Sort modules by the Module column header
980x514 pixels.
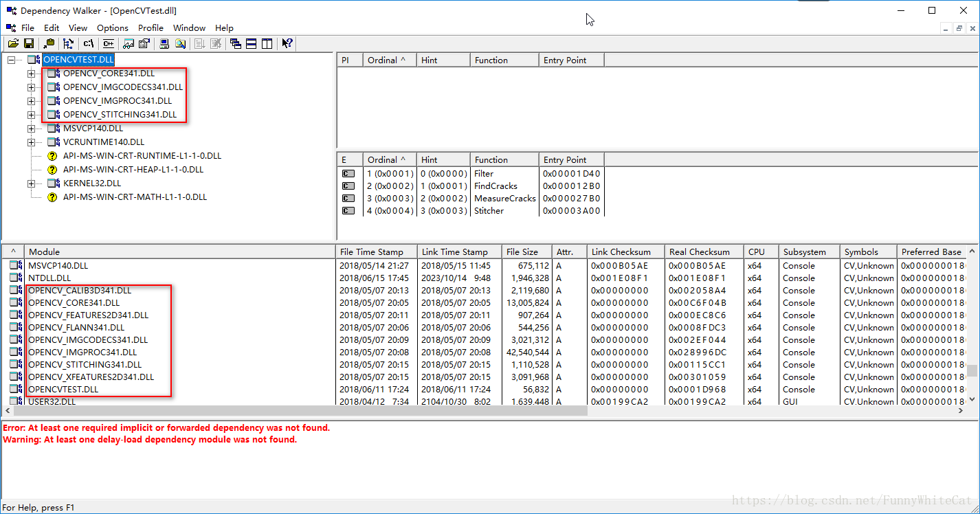tap(180, 252)
